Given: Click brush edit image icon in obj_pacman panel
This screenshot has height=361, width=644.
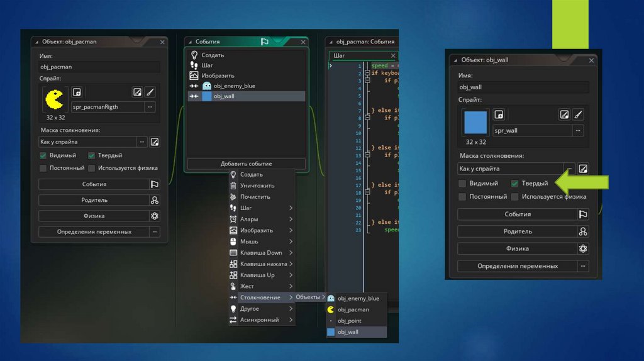Looking at the screenshot, I should pos(150,92).
